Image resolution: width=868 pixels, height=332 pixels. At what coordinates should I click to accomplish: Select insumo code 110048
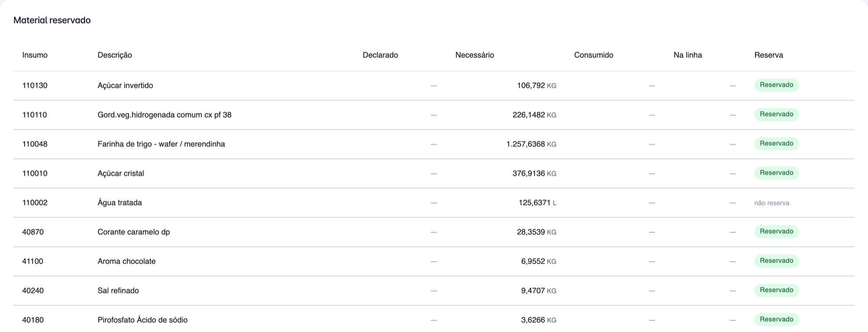click(35, 144)
